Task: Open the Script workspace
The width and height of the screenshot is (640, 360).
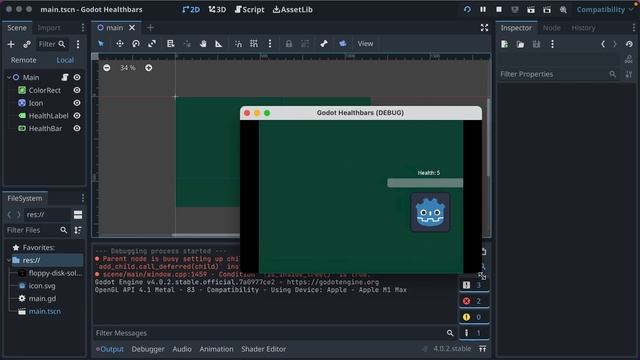Action: click(x=249, y=9)
